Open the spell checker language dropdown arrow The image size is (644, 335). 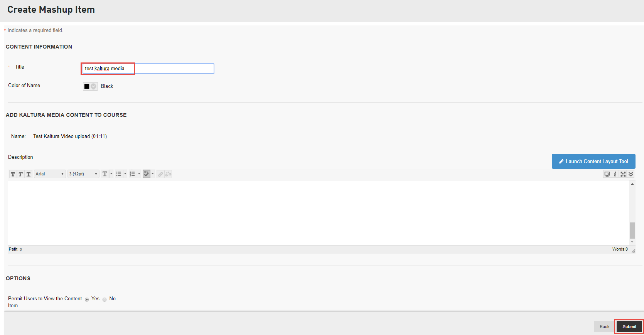tap(153, 174)
